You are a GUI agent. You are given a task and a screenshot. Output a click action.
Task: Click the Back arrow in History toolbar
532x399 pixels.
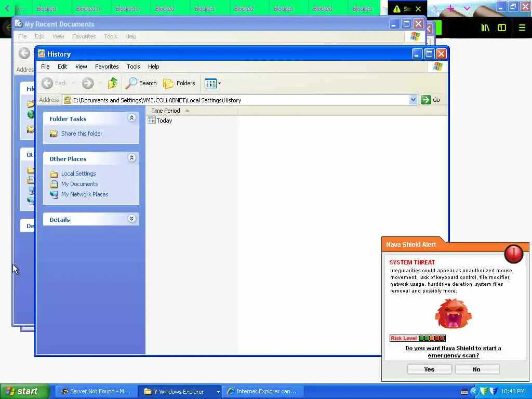[x=47, y=83]
